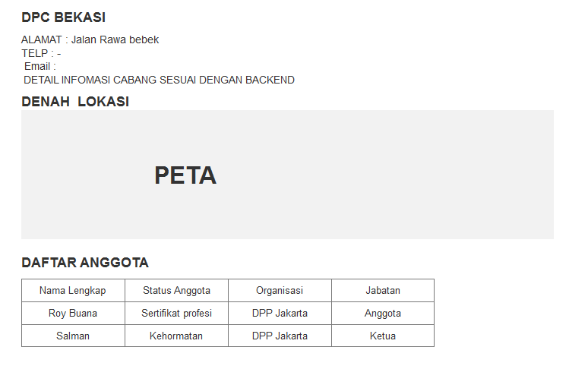Click the DPC BEKASI heading
This screenshot has width=588, height=388.
[63, 17]
